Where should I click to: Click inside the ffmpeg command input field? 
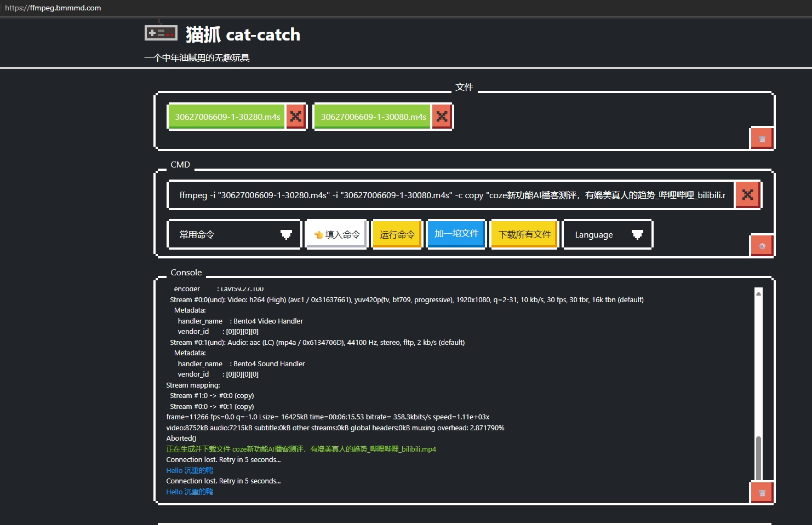(x=449, y=195)
